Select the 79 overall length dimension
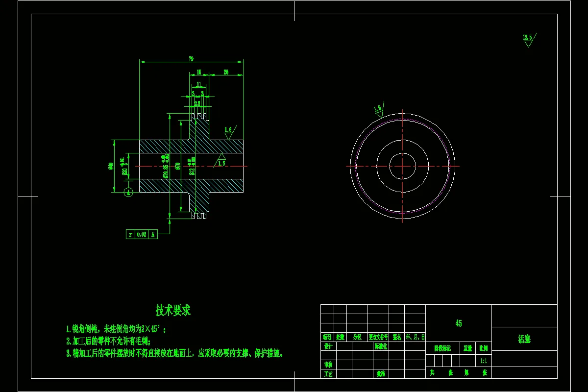Viewport: 588px width, 392px height. click(191, 59)
